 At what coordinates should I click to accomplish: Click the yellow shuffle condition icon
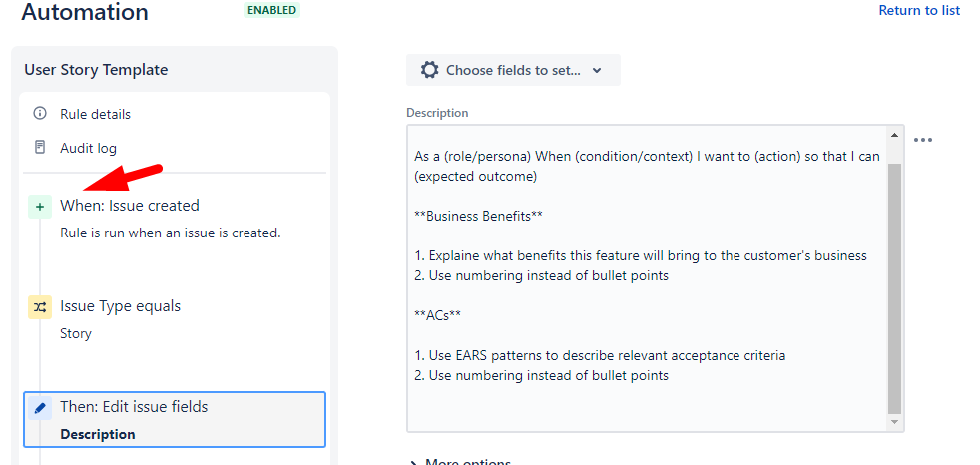point(40,307)
